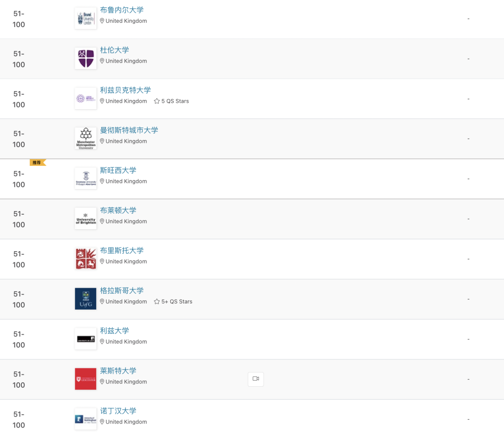
Task: Click the 51-100 rank in the 布里斯托大学 row
Action: (x=19, y=259)
